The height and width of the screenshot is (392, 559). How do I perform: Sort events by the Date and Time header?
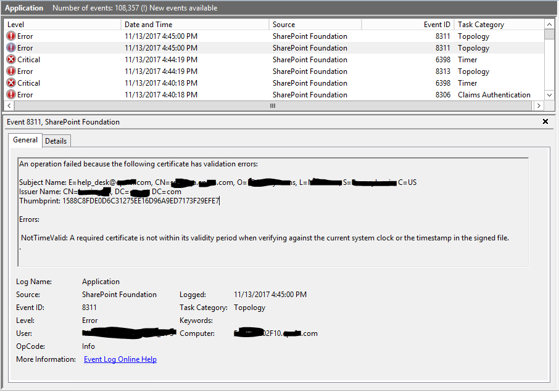(195, 25)
